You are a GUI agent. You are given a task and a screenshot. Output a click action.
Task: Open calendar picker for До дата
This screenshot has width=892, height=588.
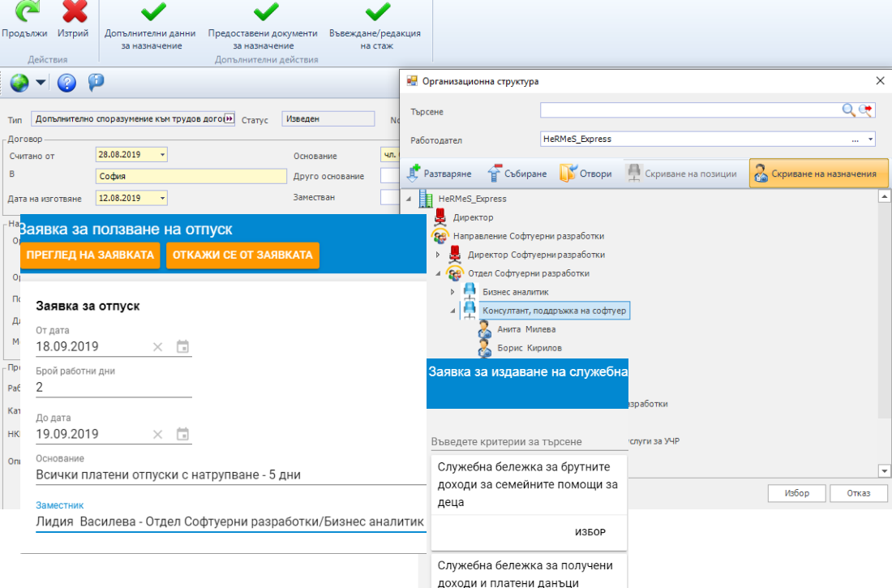pos(182,435)
